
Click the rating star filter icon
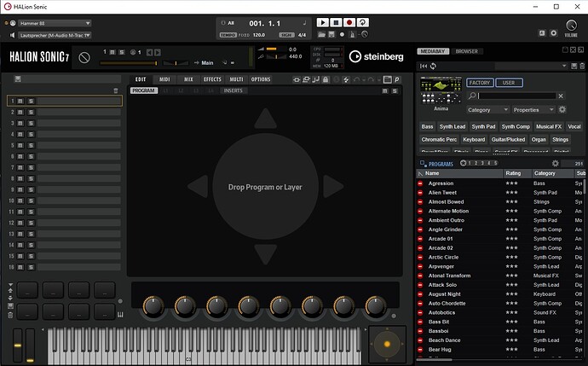463,163
